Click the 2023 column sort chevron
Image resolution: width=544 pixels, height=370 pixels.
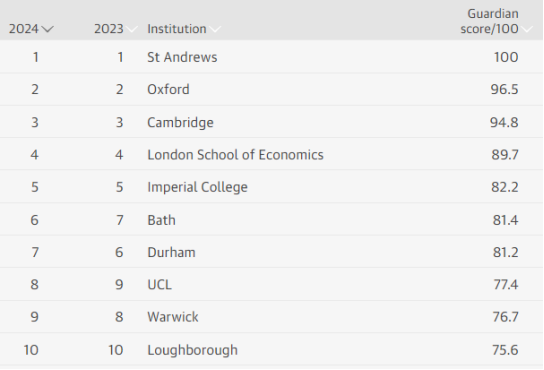(131, 29)
